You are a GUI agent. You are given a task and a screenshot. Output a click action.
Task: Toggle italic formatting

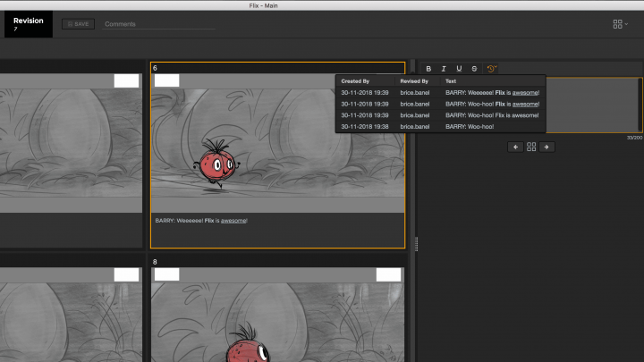(x=444, y=69)
